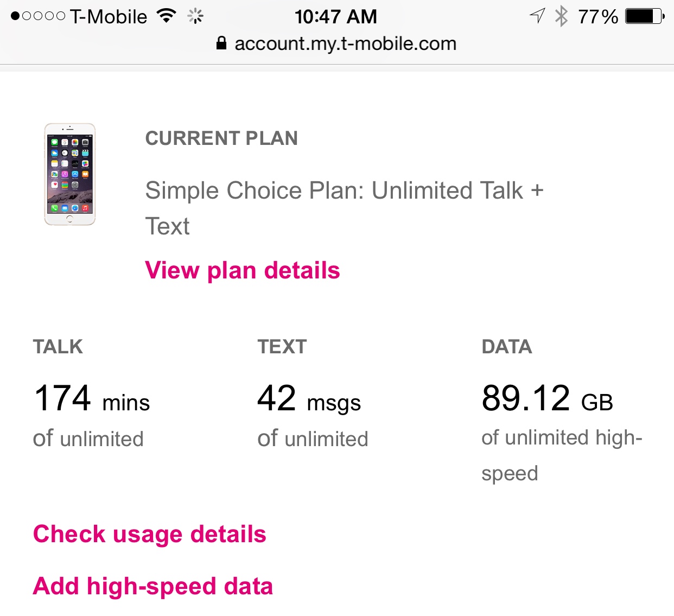Tap the 89.12 GB data usage
The image size is (674, 616).
pos(547,399)
